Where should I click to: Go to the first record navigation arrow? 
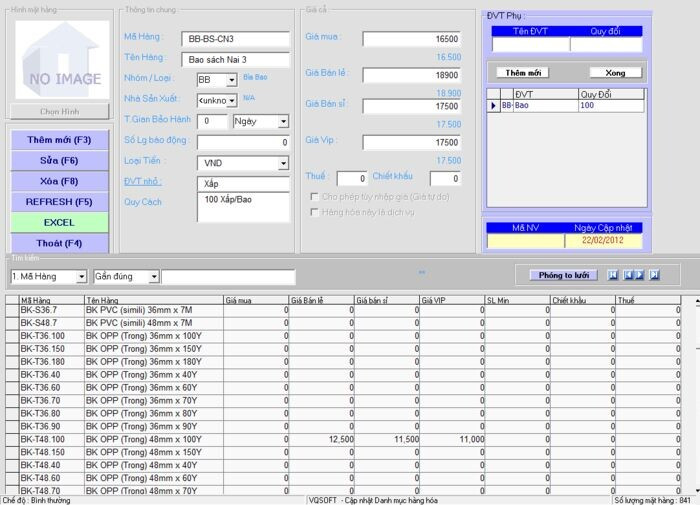click(614, 275)
